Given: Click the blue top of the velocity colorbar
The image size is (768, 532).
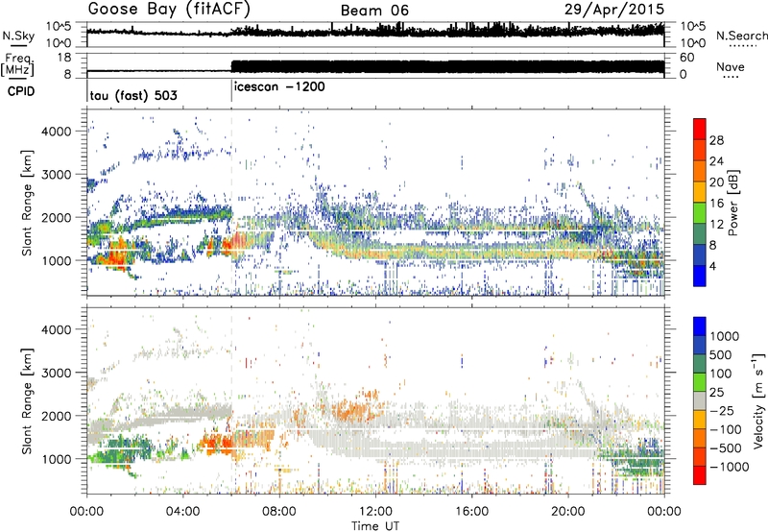Looking at the screenshot, I should pyautogui.click(x=700, y=326).
